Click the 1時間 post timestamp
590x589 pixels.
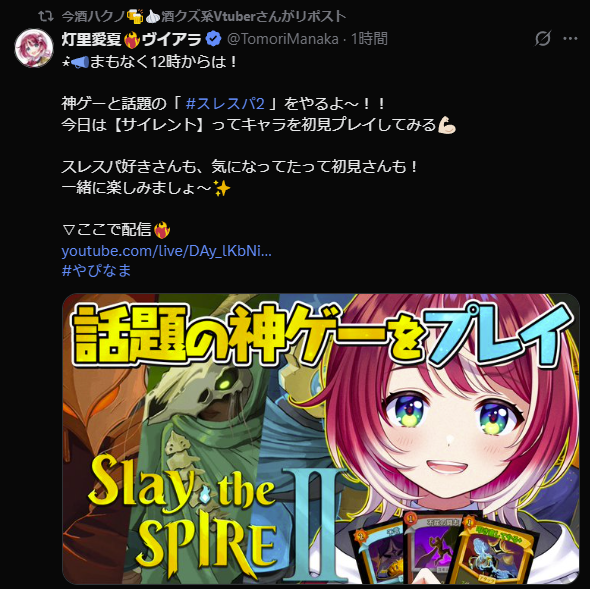[x=369, y=39]
